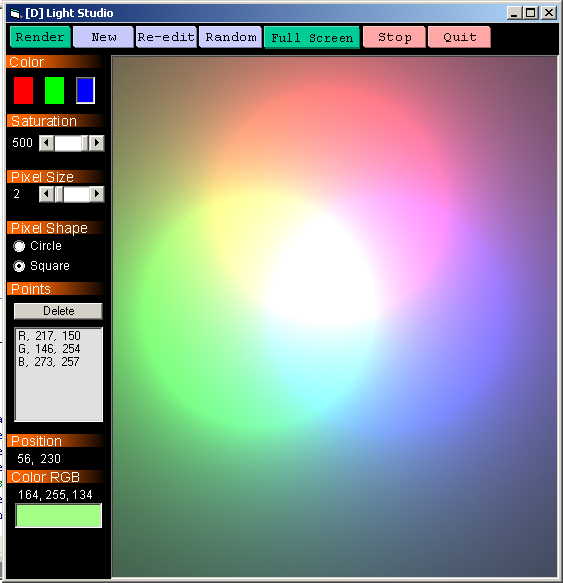Select point R, 217, 150 in list
This screenshot has height=583, width=563.
pos(49,336)
